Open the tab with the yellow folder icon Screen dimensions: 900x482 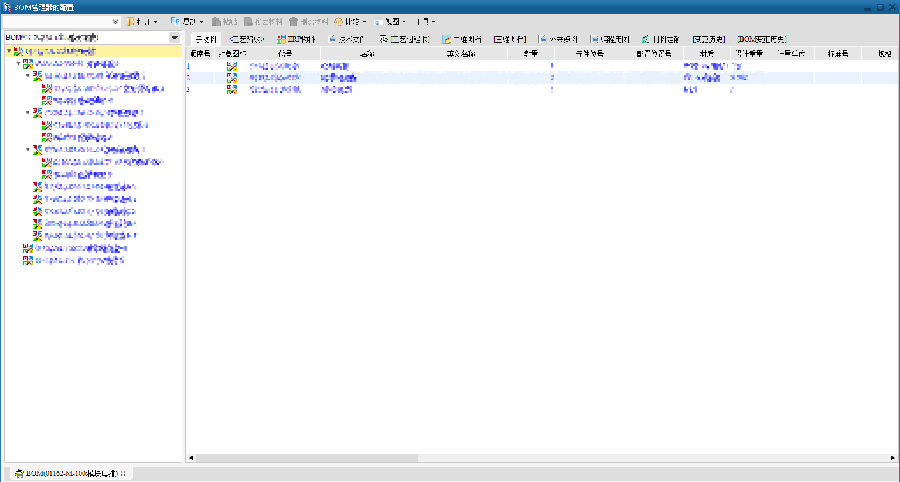click(x=462, y=39)
